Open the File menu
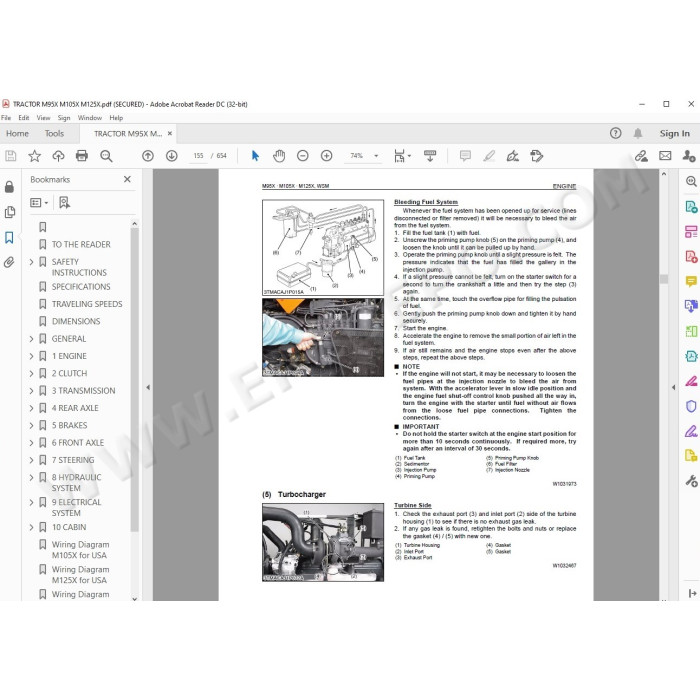 click(x=6, y=118)
